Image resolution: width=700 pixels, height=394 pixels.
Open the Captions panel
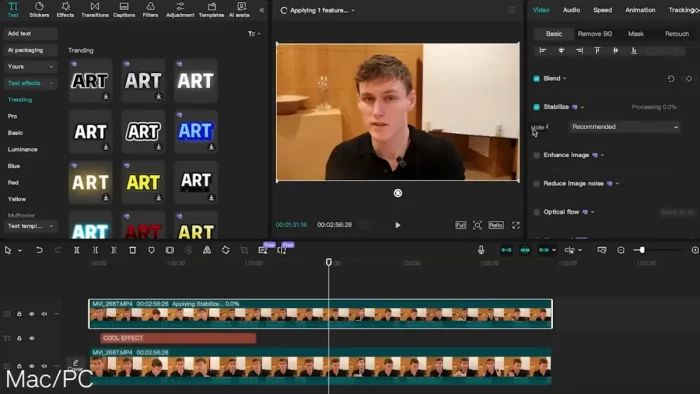coord(124,10)
